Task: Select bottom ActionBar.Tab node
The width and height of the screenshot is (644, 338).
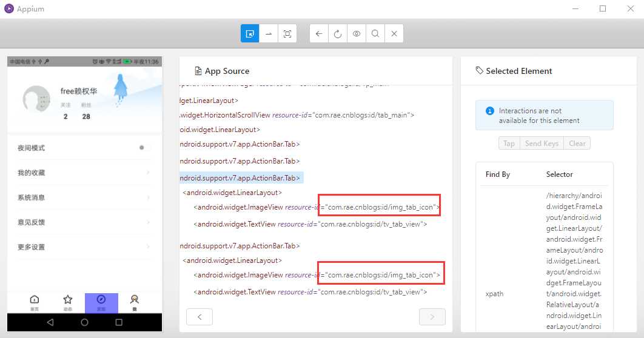Action: [x=240, y=246]
